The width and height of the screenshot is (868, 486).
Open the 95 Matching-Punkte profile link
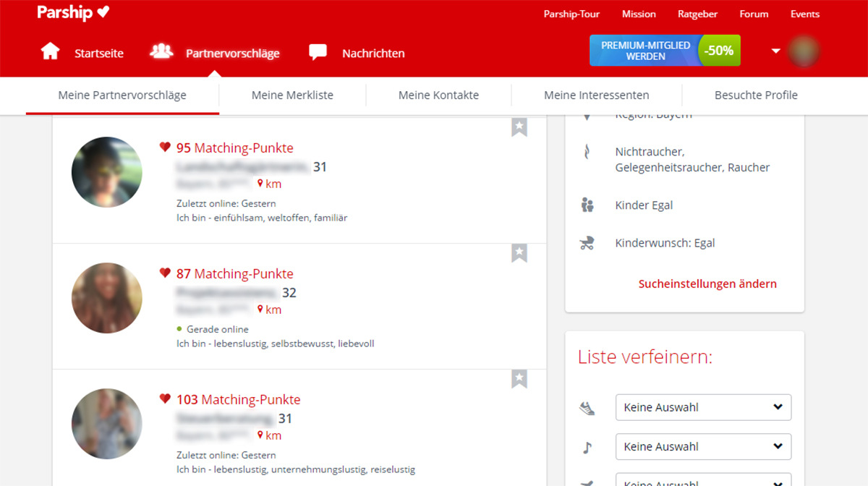235,148
